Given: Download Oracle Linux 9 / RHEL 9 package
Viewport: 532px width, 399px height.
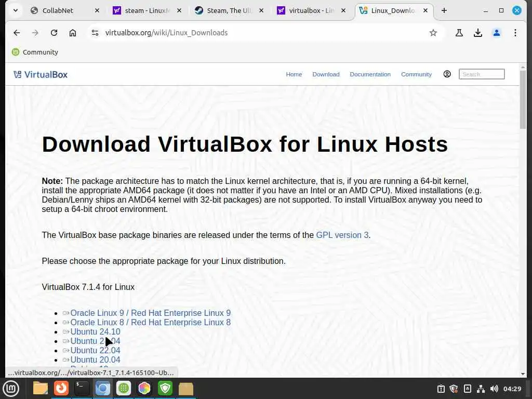Looking at the screenshot, I should pos(150,313).
